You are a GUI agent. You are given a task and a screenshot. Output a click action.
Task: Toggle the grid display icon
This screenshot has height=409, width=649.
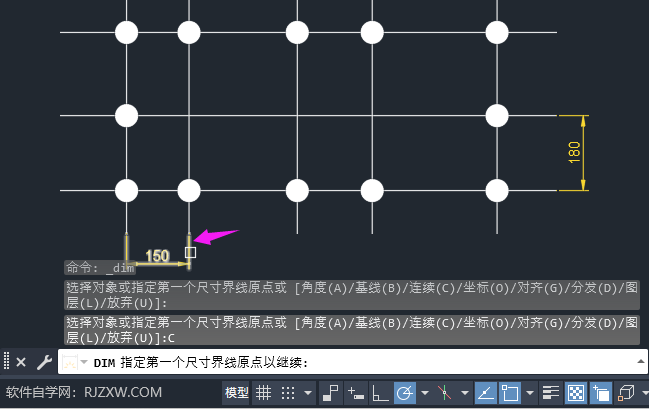pyautogui.click(x=263, y=392)
